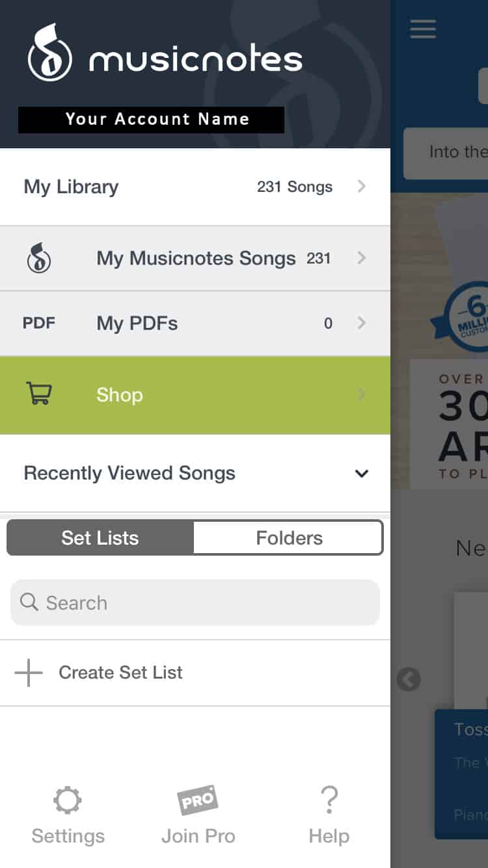This screenshot has height=868, width=488.
Task: Open the Shop menu item
Action: [195, 395]
